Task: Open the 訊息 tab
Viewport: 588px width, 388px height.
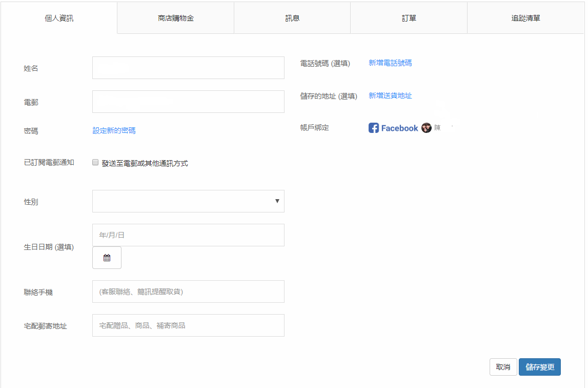Action: [292, 18]
